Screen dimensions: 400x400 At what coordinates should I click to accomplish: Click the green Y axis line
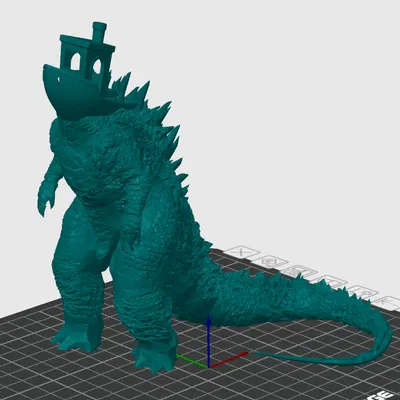pos(192,361)
